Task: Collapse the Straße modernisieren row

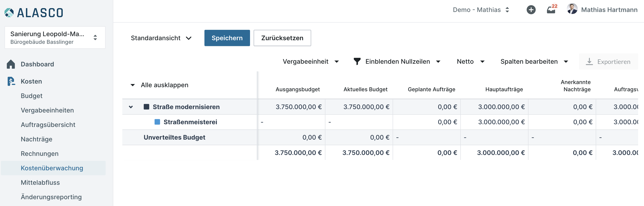Action: pos(131,107)
